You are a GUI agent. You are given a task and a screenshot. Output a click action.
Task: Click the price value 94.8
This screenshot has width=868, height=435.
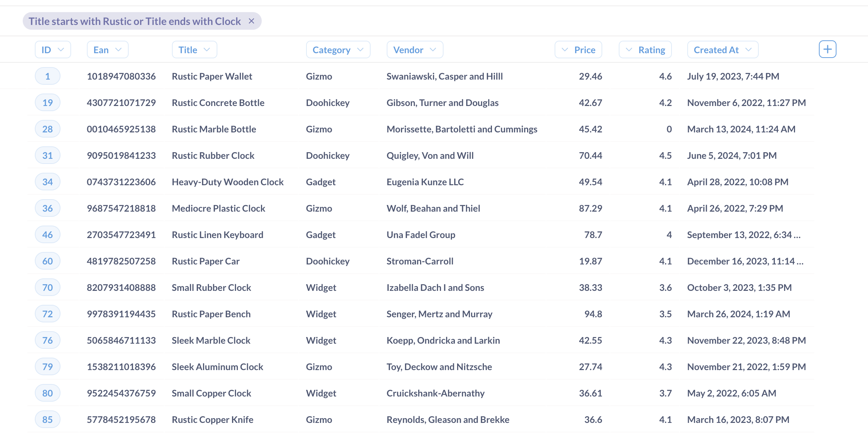pos(593,314)
